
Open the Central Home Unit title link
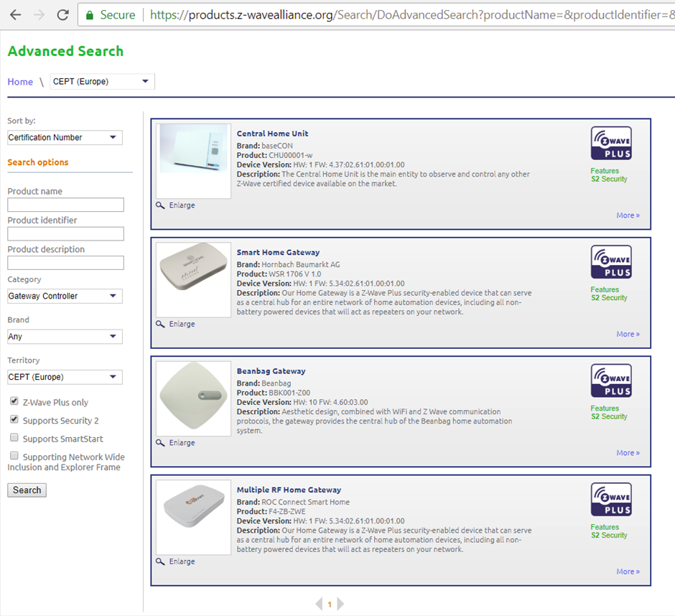(272, 134)
